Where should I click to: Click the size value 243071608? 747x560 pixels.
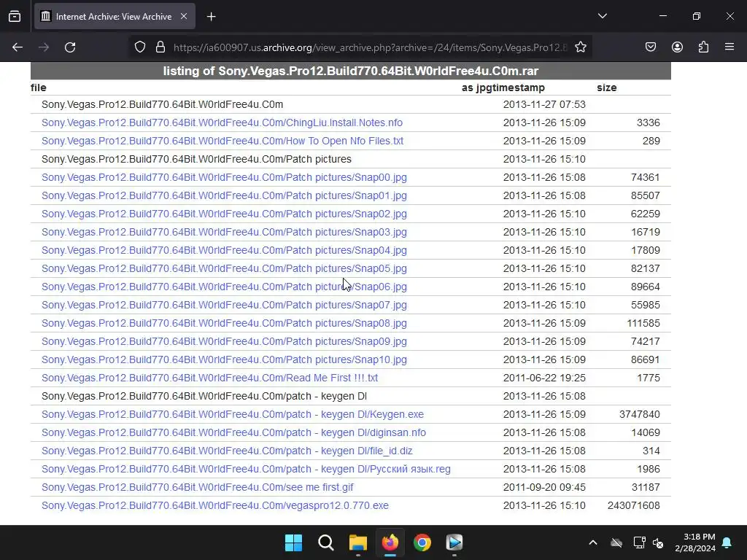coord(634,506)
